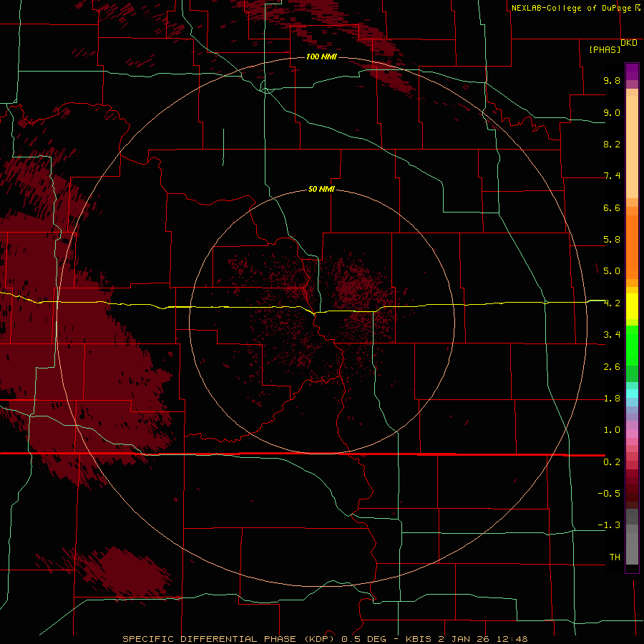Click the Specific Differential Phase KBIS caption
Screen dimensions: 644x644
click(325, 639)
